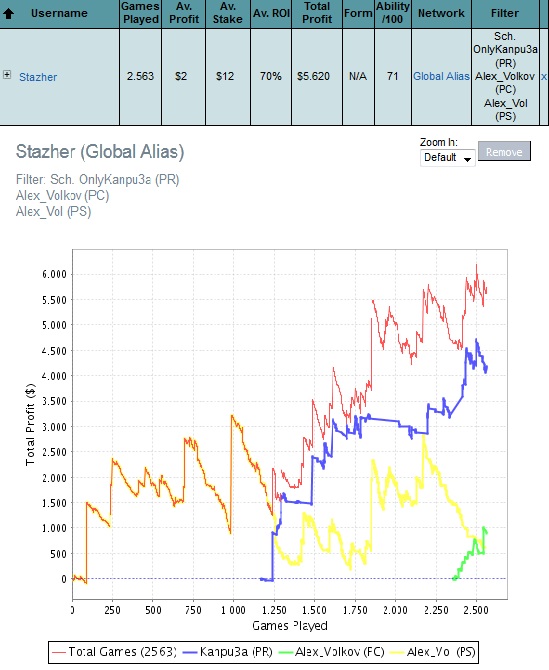549x670 pixels.
Task: Click the black up-arrow sort icon
Action: tap(8, 14)
